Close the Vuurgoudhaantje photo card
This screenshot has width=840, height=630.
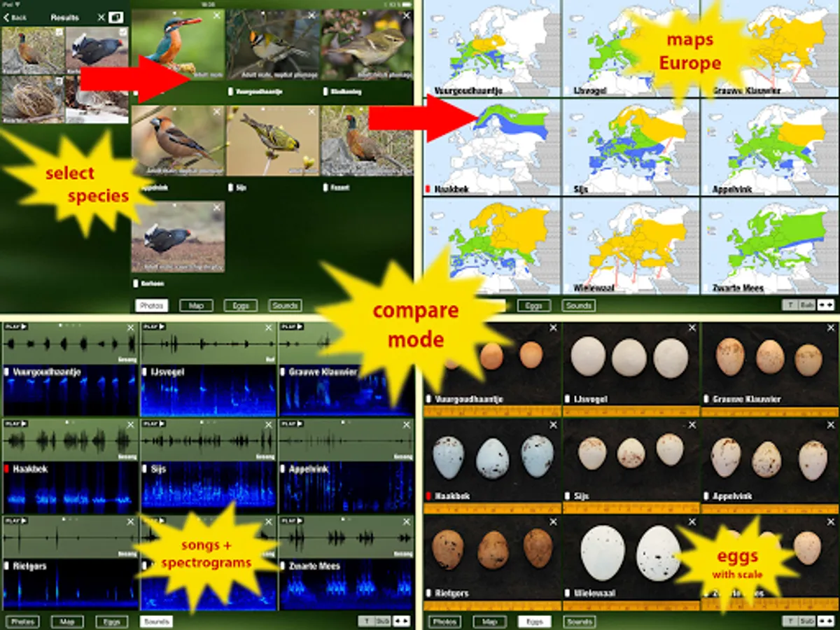click(x=311, y=15)
